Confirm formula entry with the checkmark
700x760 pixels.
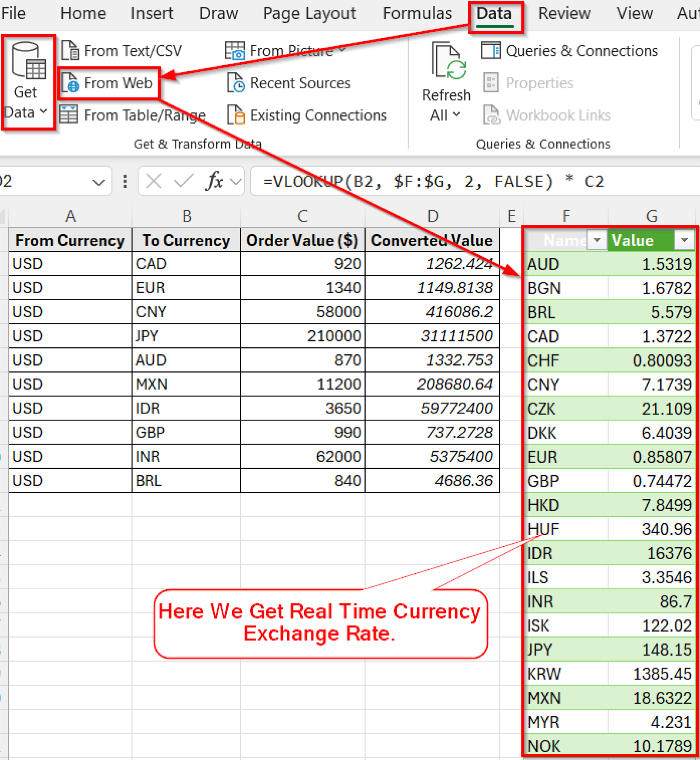click(x=182, y=181)
